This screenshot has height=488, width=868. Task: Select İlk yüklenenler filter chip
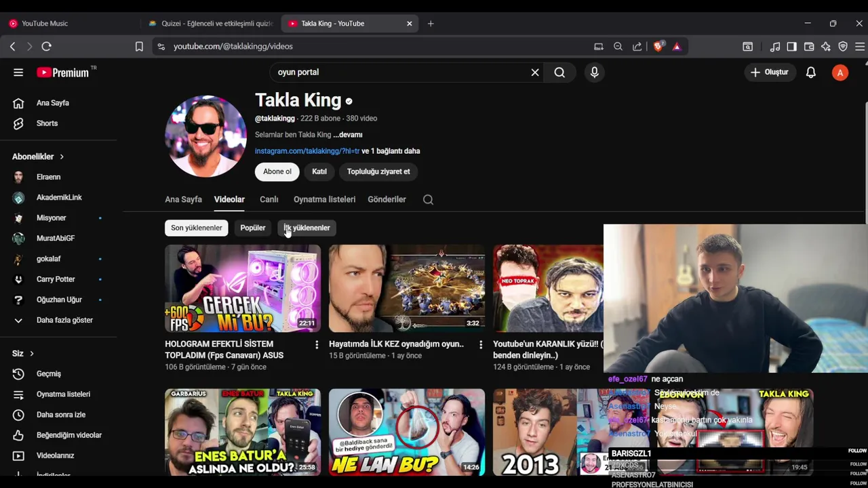pos(307,228)
